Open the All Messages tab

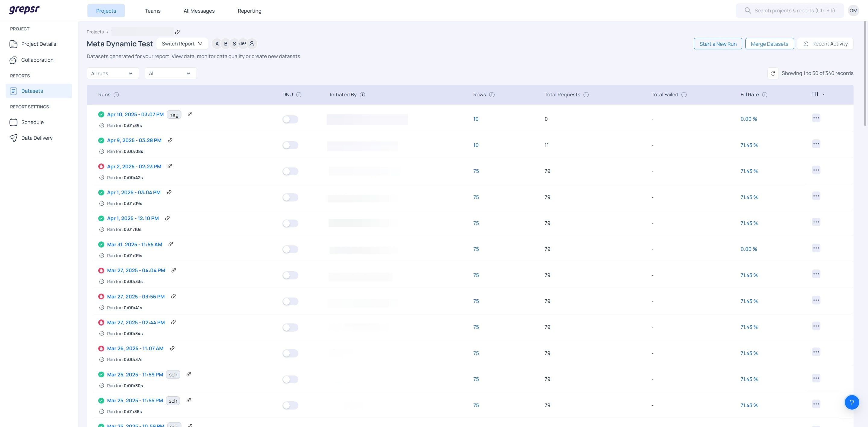coord(199,11)
